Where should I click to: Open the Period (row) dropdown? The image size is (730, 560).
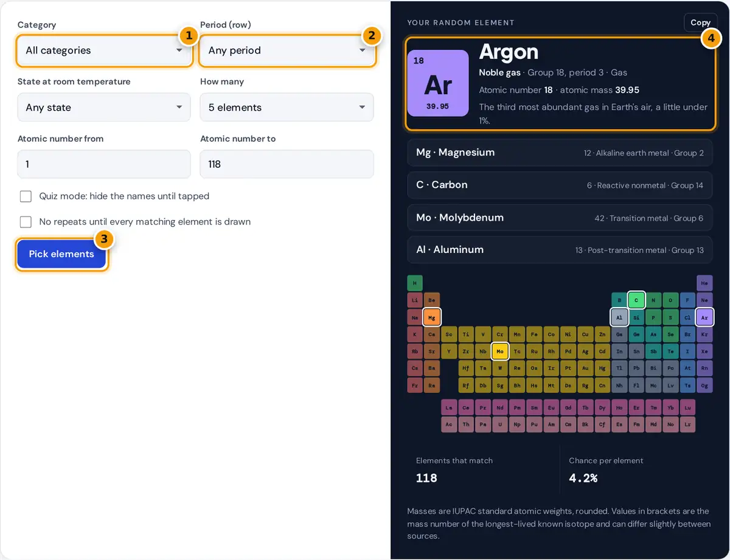pos(287,50)
